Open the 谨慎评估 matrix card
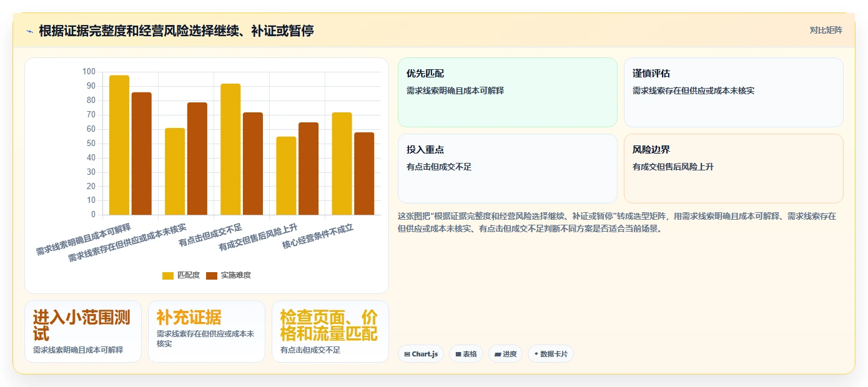 pyautogui.click(x=733, y=92)
